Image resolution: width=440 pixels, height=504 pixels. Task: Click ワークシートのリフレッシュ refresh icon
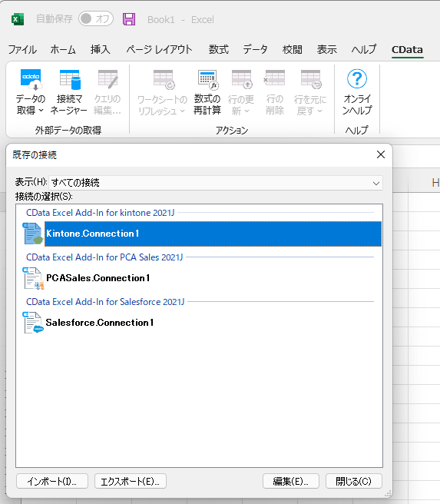164,79
